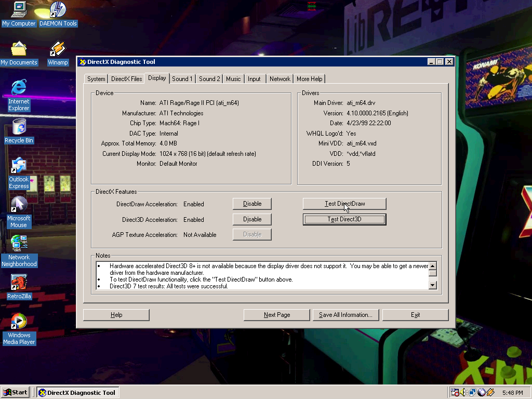532x399 pixels.
Task: Go to Next Page
Action: [277, 315]
